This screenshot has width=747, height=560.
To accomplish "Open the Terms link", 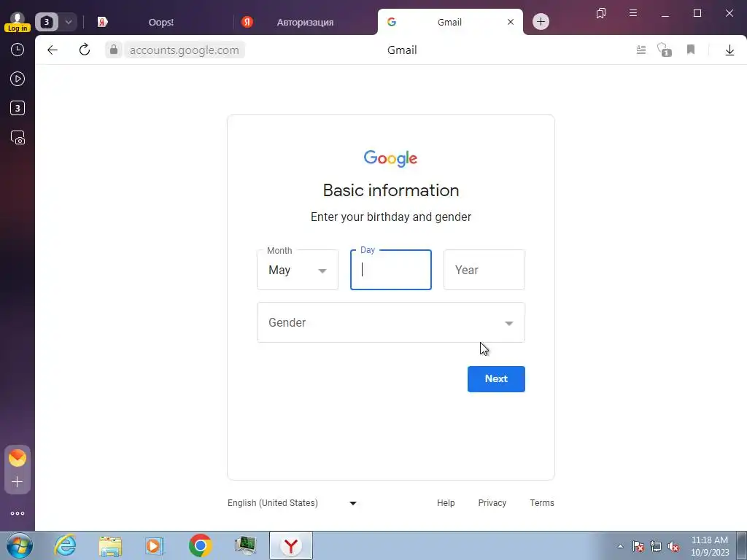I will [542, 503].
